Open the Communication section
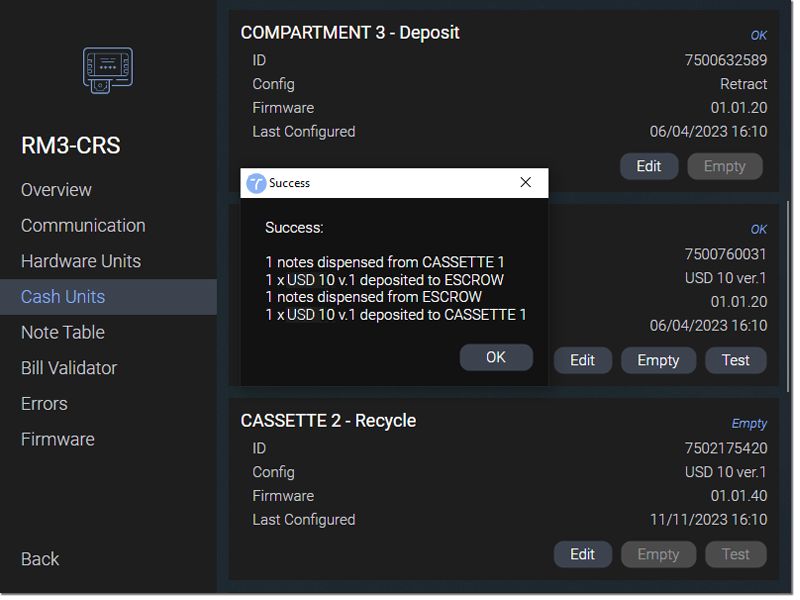The width and height of the screenshot is (800, 600). click(84, 227)
